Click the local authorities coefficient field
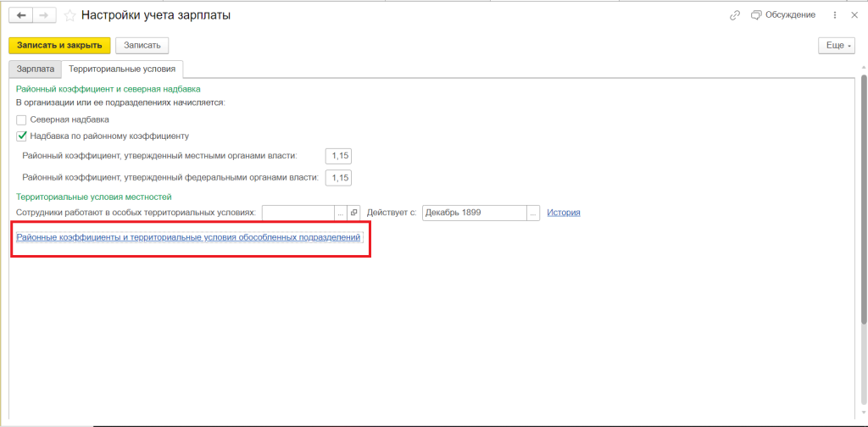Screen dimensions: 868x427 338,156
